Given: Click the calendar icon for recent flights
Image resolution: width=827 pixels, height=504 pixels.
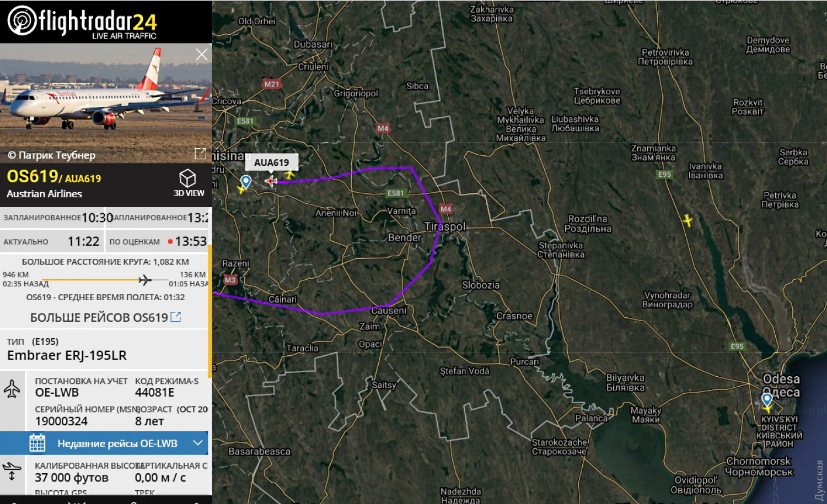Looking at the screenshot, I should tap(37, 443).
